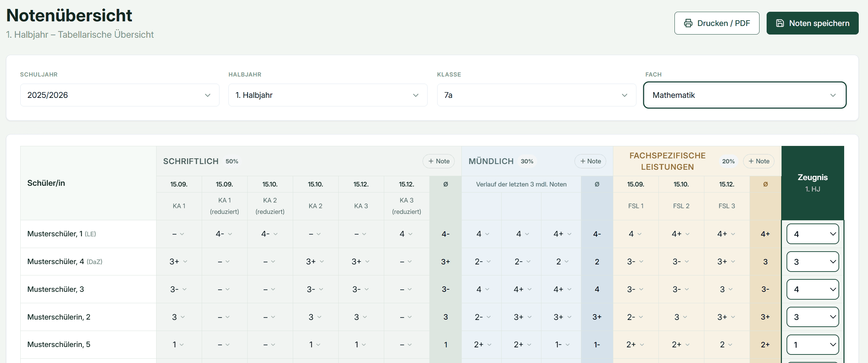The image size is (868, 363).
Task: Open the Halbjahr dropdown
Action: pyautogui.click(x=328, y=95)
